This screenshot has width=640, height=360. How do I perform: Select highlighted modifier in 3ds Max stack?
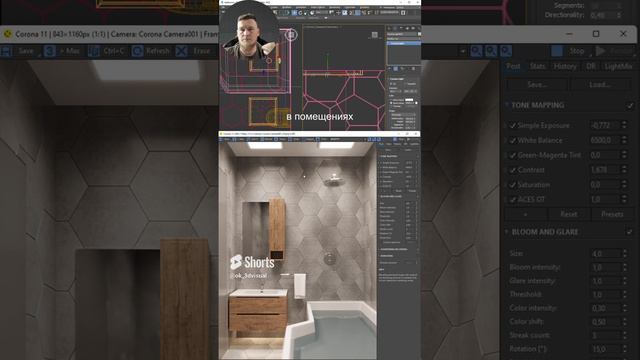pos(403,43)
